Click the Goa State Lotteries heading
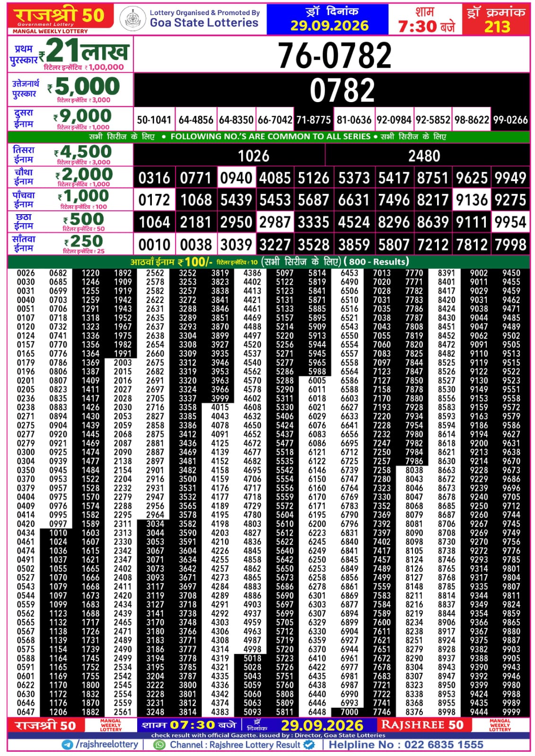Screen dimensions: 535x756 [204, 22]
